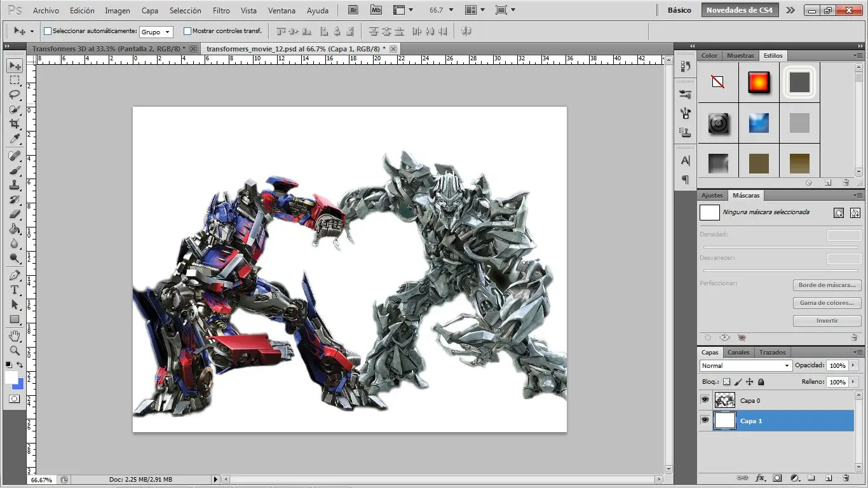The width and height of the screenshot is (868, 488).
Task: Select the Paint Bucket tool
Action: click(x=15, y=229)
